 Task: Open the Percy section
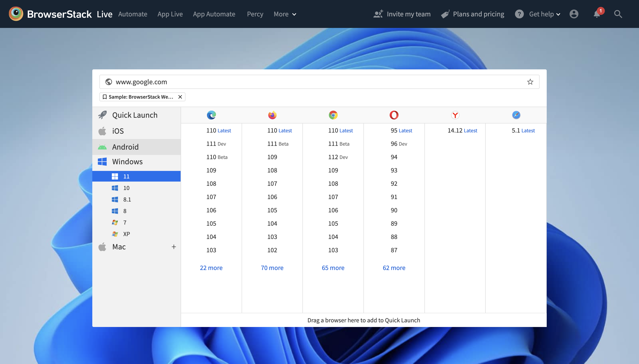[x=254, y=14]
